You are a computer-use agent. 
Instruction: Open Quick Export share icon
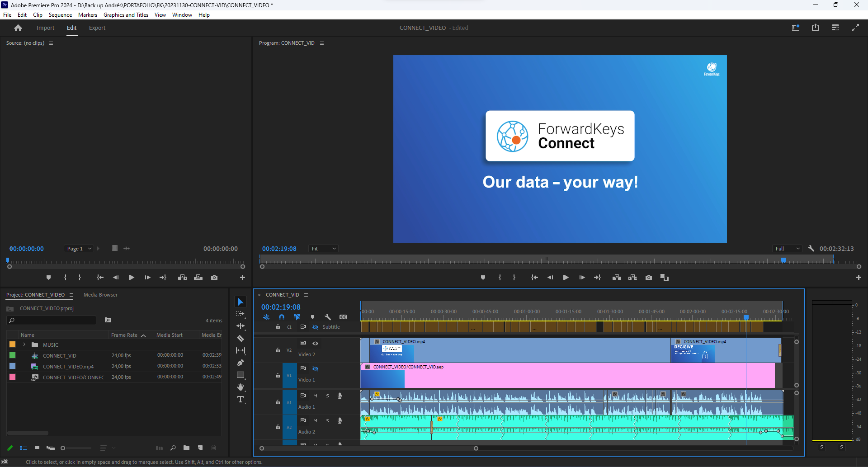pos(816,28)
